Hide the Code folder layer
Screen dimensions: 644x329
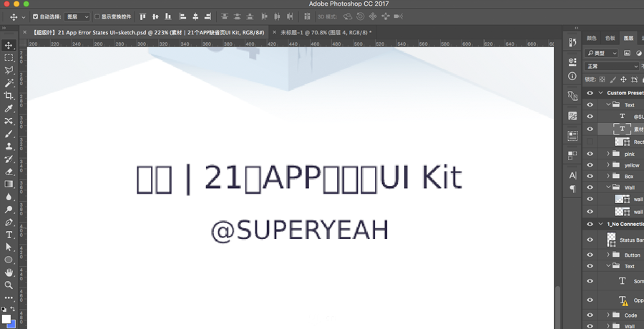pos(590,315)
